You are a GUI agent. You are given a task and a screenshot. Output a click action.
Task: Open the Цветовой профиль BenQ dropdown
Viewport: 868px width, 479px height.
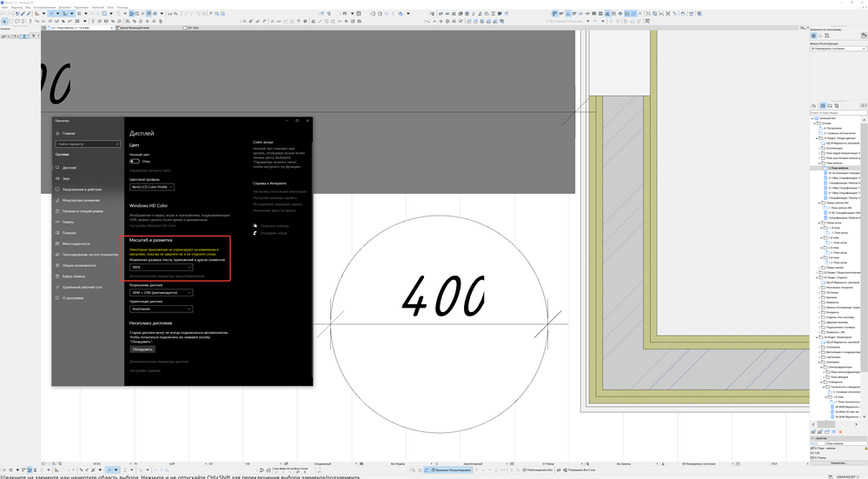152,187
